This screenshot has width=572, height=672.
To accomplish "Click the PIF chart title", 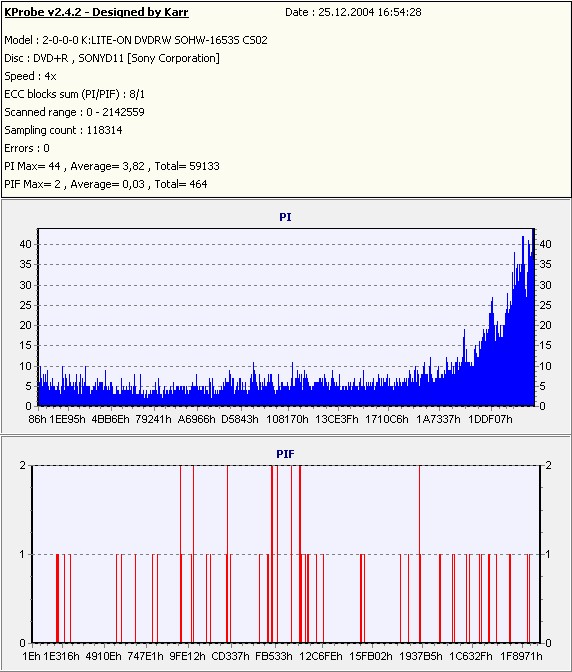I will pos(285,454).
